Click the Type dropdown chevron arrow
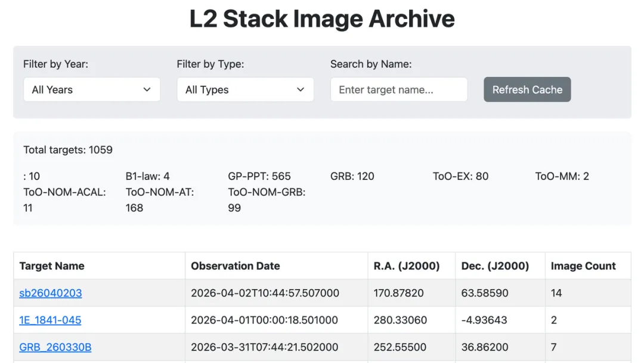Screen dimensions: 644x363 click(301, 89)
